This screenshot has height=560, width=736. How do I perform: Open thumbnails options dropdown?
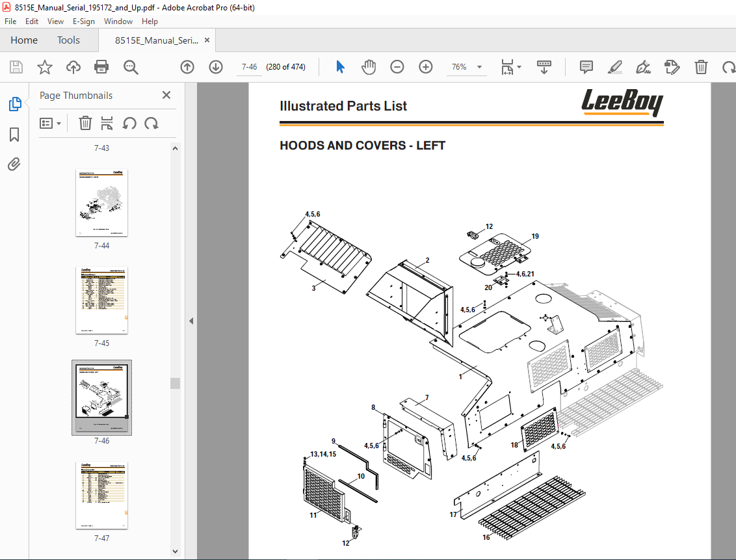50,124
